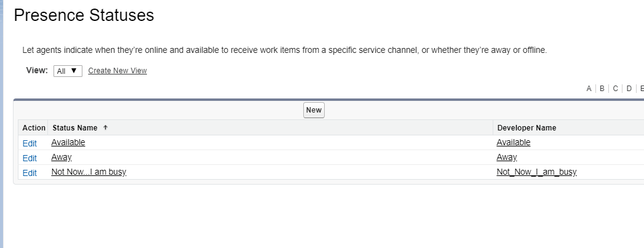Click the Available developer name link

click(514, 143)
